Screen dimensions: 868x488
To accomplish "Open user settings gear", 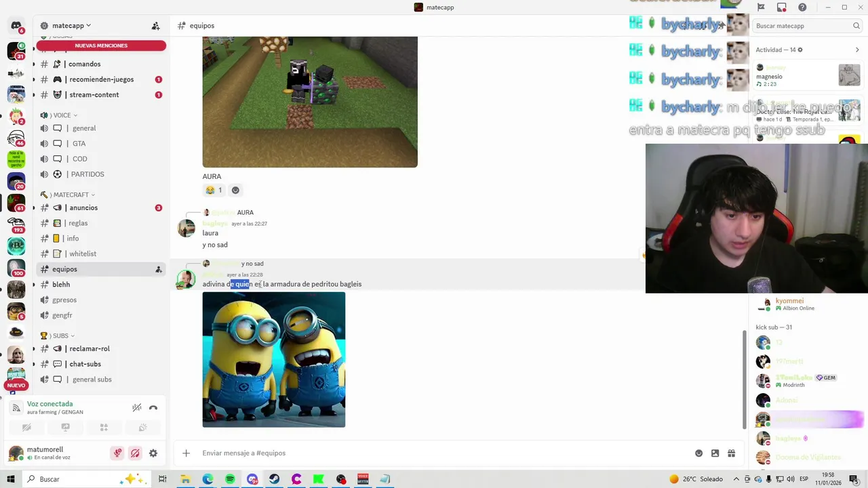I will [x=153, y=453].
